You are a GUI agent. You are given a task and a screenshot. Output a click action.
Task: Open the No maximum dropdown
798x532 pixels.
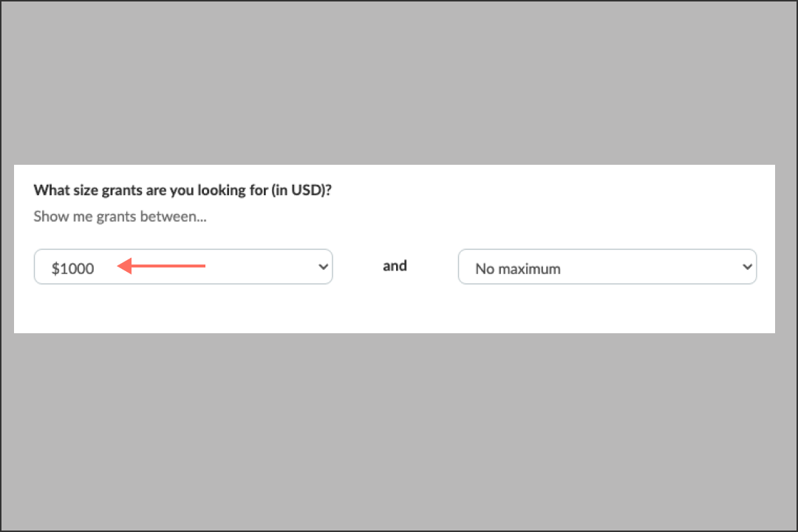[607, 267]
